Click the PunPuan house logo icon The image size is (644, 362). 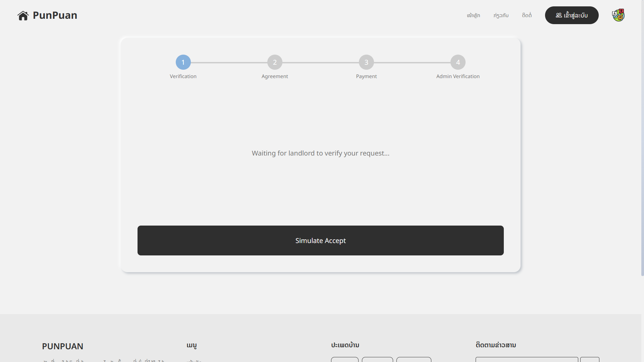click(x=23, y=15)
